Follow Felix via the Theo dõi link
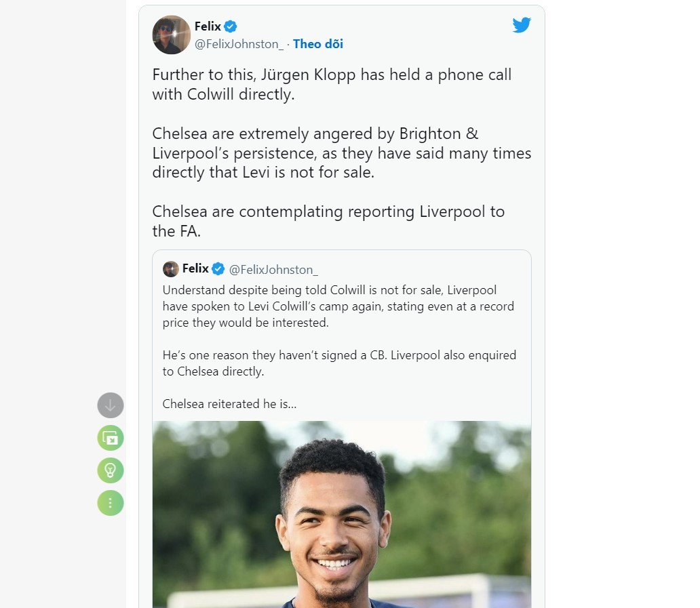 (x=318, y=44)
